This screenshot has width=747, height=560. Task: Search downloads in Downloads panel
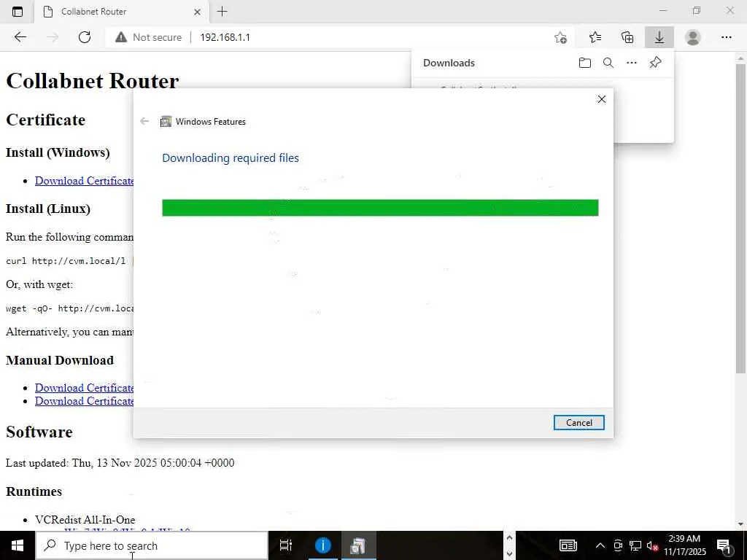point(608,63)
